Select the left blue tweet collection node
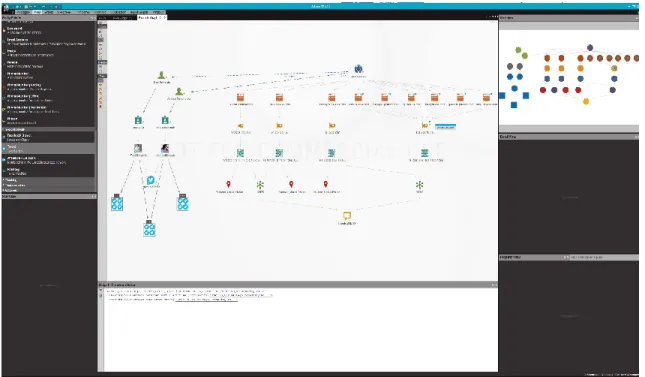The width and height of the screenshot is (645, 377). [x=117, y=203]
